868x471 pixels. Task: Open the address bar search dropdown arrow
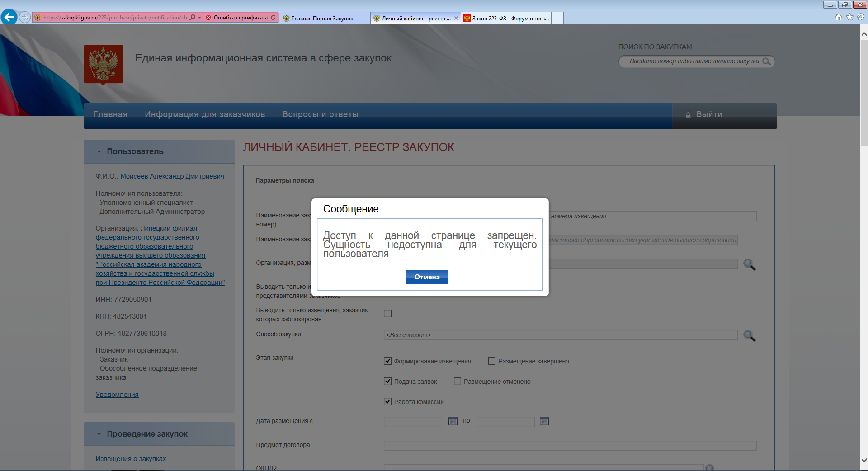pos(199,18)
